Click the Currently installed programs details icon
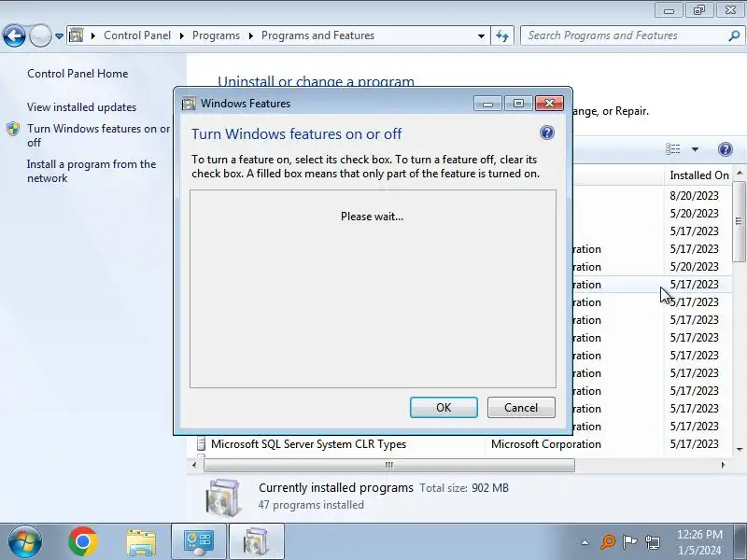The width and height of the screenshot is (747, 560). coord(223,497)
